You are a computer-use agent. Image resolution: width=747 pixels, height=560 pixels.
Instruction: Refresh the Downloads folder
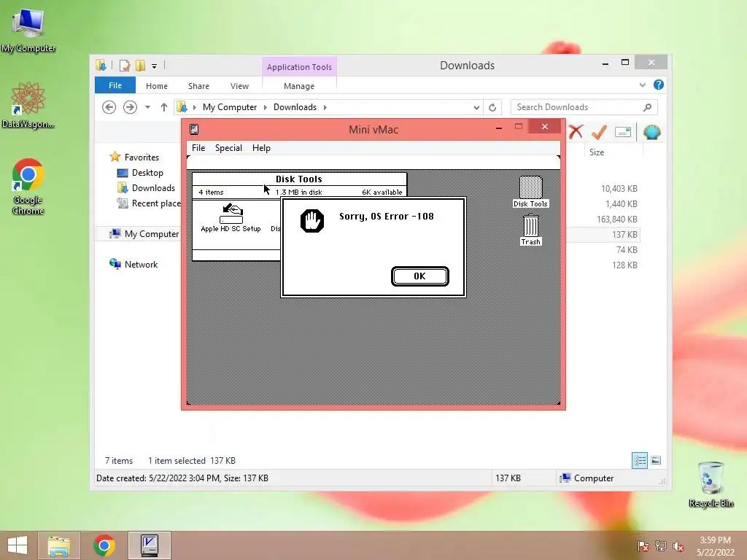492,108
